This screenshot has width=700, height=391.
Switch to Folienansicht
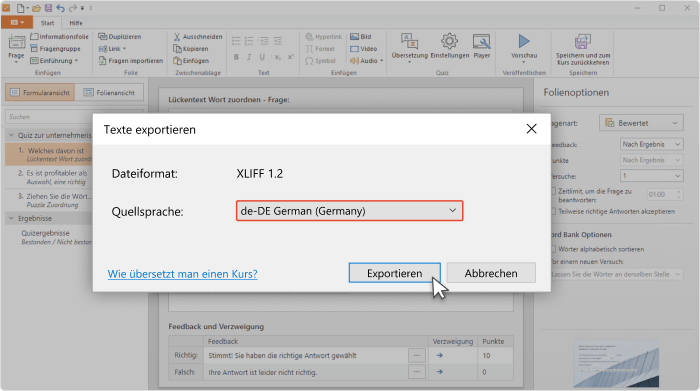pyautogui.click(x=109, y=92)
